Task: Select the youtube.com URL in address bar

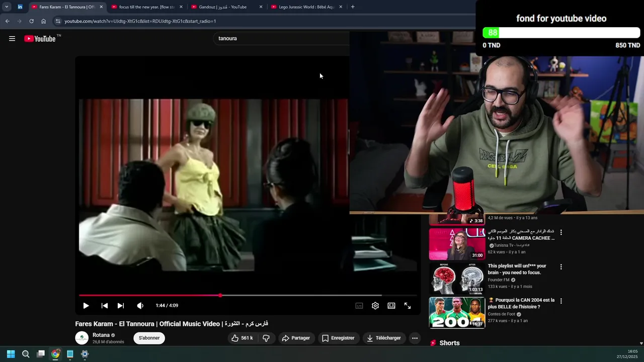Action: tap(140, 21)
